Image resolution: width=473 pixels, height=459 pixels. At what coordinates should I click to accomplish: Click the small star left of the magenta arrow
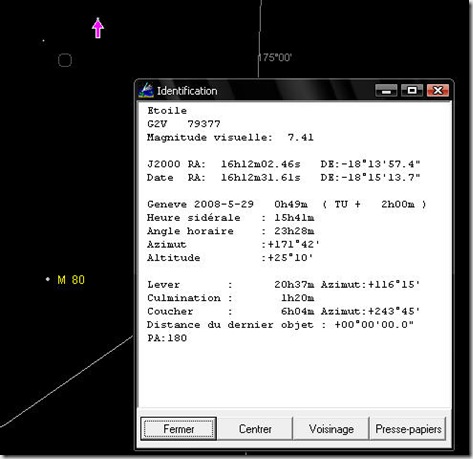43,41
